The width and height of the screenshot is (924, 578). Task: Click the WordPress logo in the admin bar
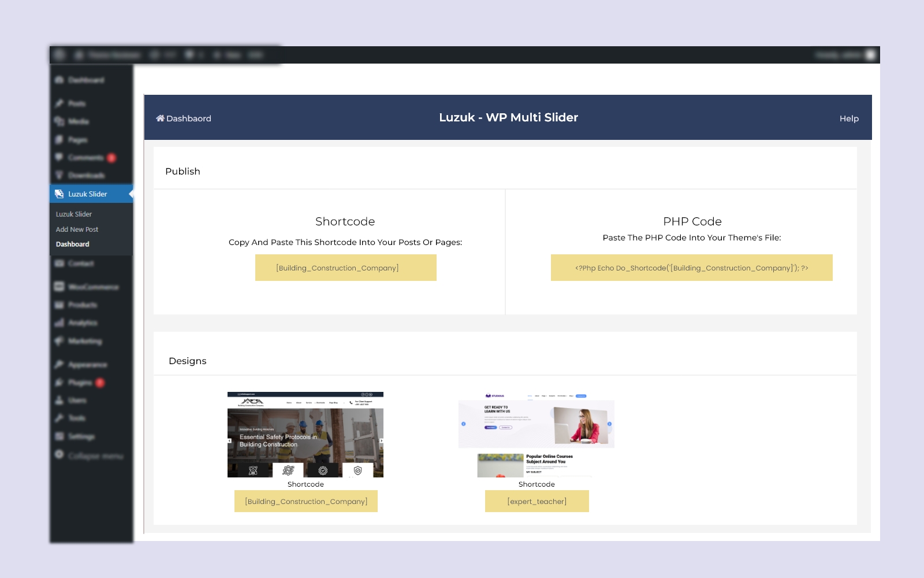pos(59,55)
